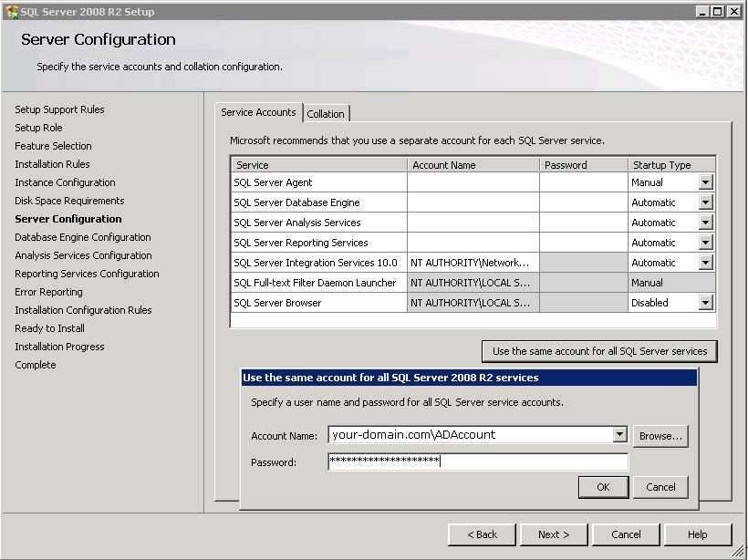This screenshot has width=748, height=560.
Task: Open Startup Type dropdown for Integration Services 10.0
Action: click(x=705, y=263)
